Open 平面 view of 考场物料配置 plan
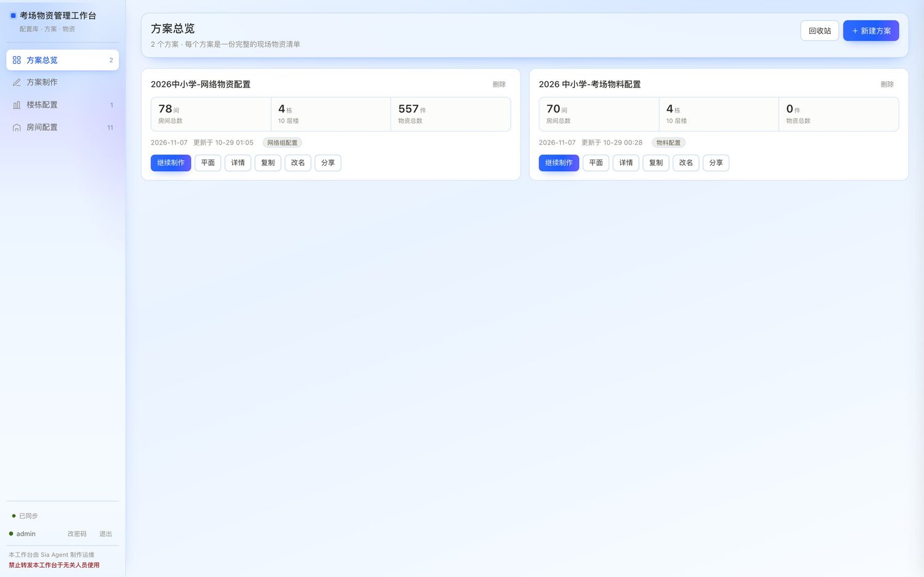 tap(596, 163)
